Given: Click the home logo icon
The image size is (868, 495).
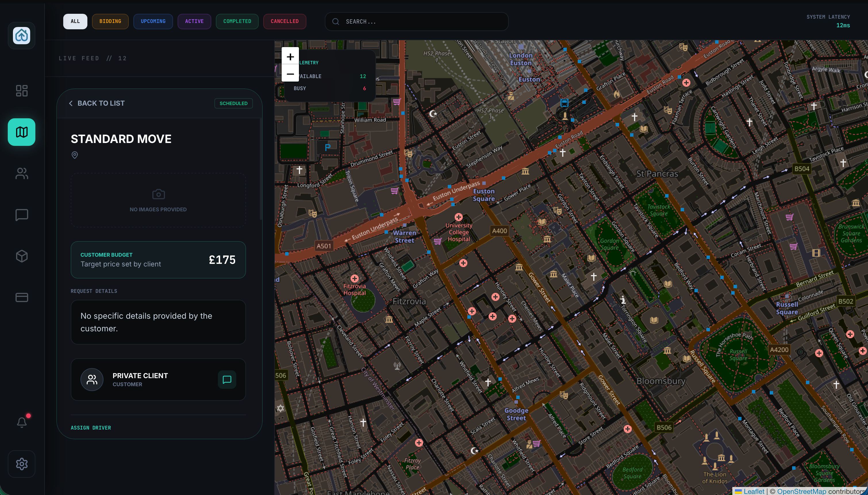Looking at the screenshot, I should 22,35.
